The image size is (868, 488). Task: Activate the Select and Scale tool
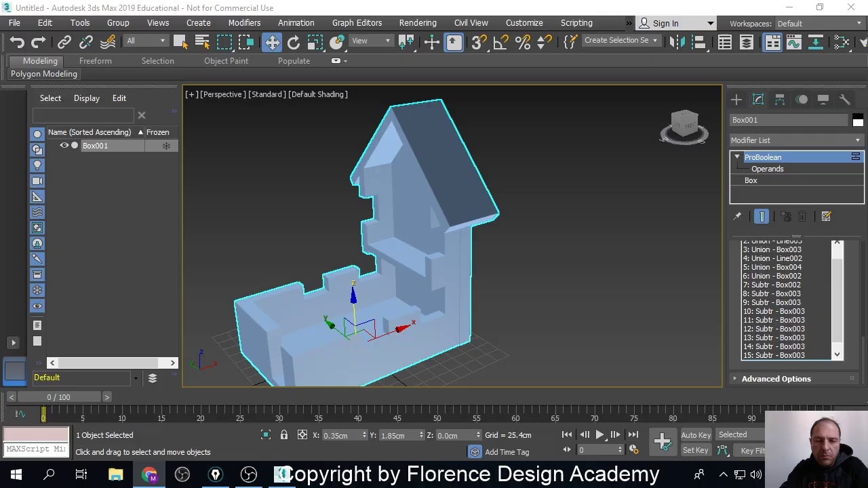pos(315,42)
